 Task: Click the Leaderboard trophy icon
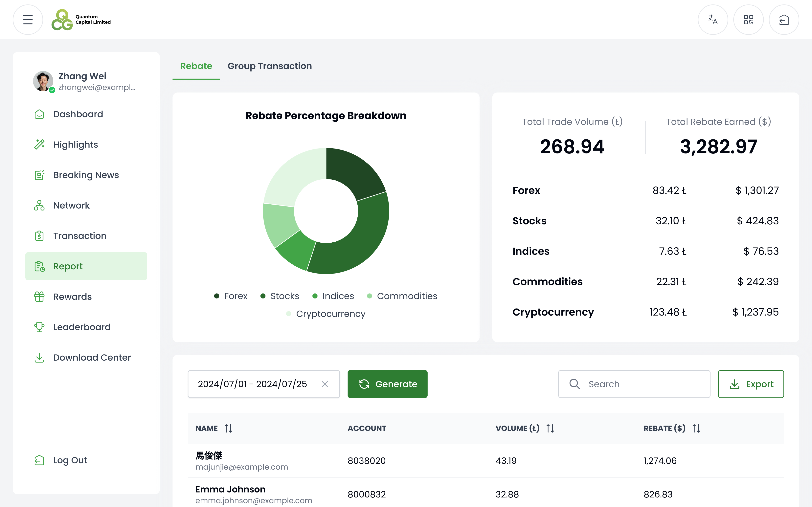[39, 327]
